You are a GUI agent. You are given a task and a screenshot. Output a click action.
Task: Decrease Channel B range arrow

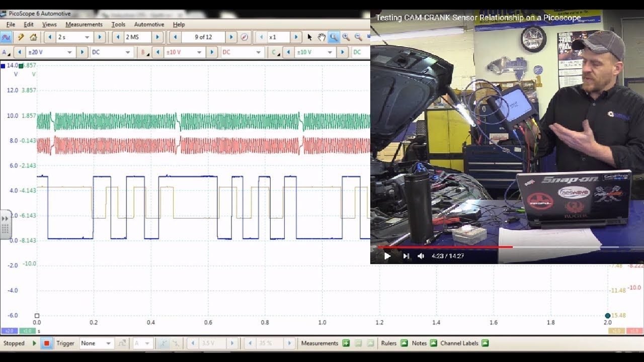point(157,52)
